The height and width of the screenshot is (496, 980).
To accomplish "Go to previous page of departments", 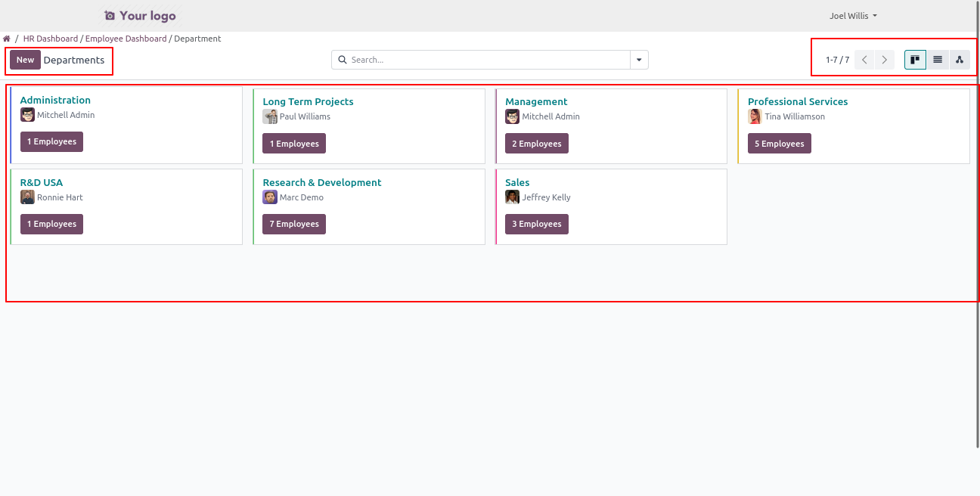I will [864, 60].
